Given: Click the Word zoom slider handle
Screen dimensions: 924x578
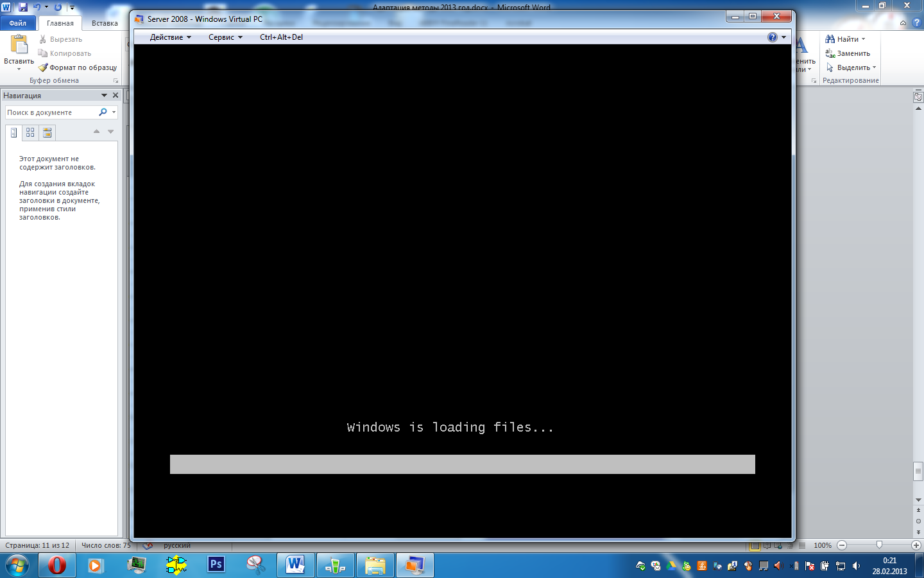Looking at the screenshot, I should 879,545.
